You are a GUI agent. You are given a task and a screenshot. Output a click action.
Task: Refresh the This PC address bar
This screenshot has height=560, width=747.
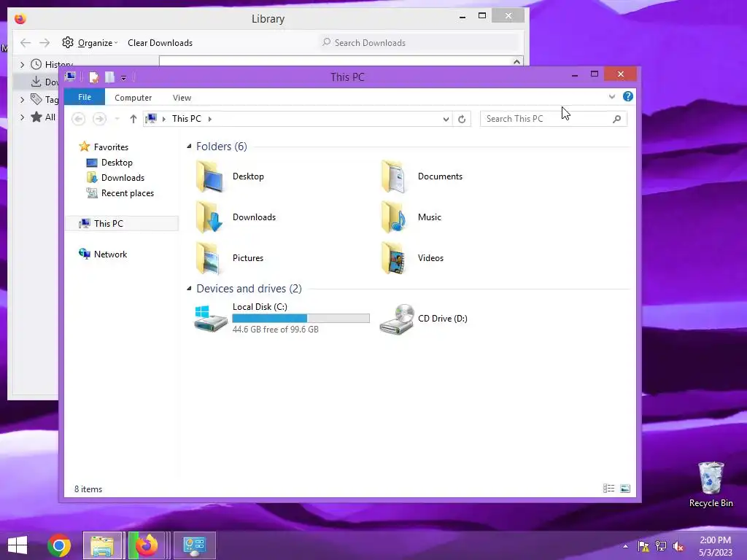pos(462,119)
